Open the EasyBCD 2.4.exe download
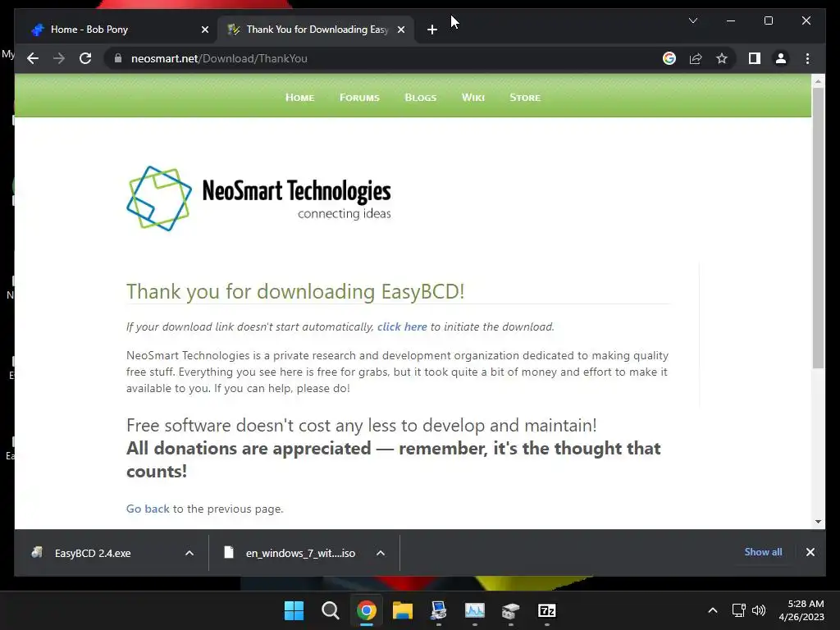840x630 pixels. click(93, 553)
